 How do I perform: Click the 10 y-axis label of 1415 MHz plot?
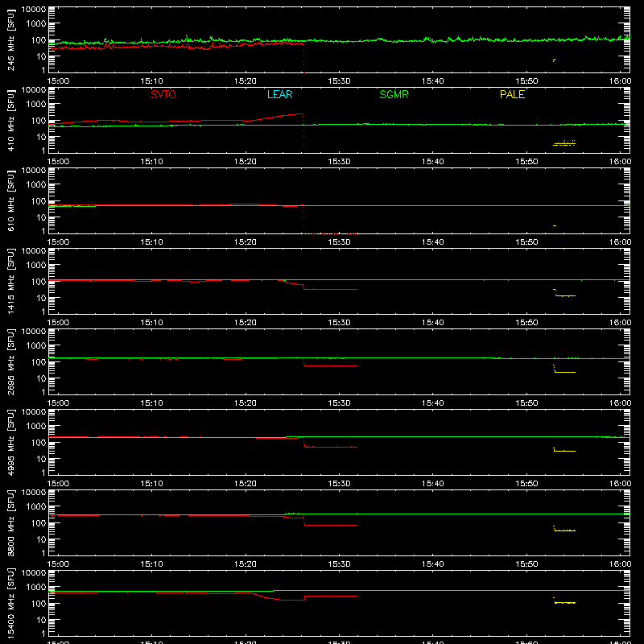click(x=41, y=298)
